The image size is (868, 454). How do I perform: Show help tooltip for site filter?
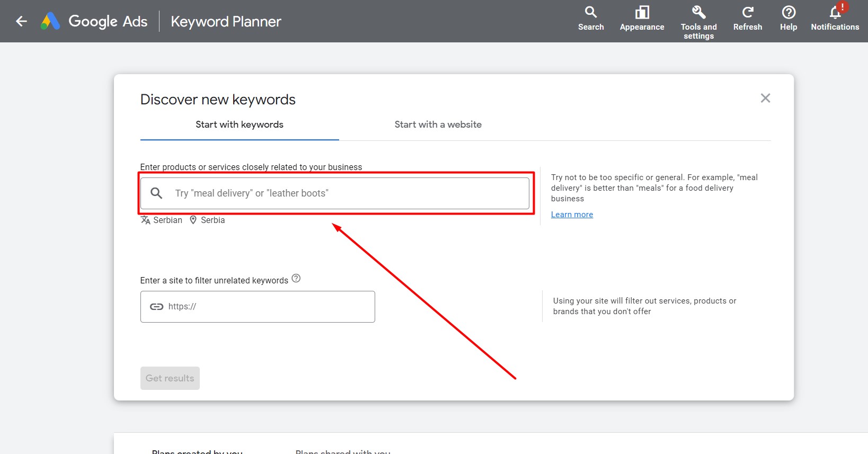click(296, 279)
